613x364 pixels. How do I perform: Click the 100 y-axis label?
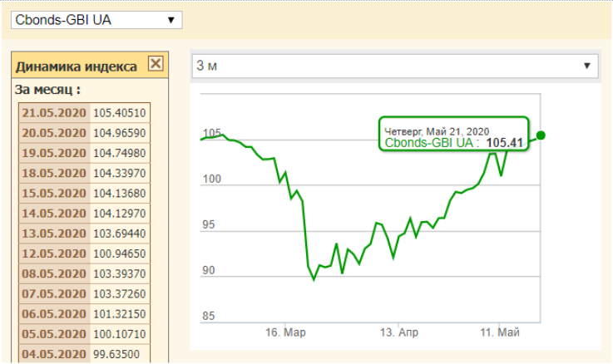[212, 180]
